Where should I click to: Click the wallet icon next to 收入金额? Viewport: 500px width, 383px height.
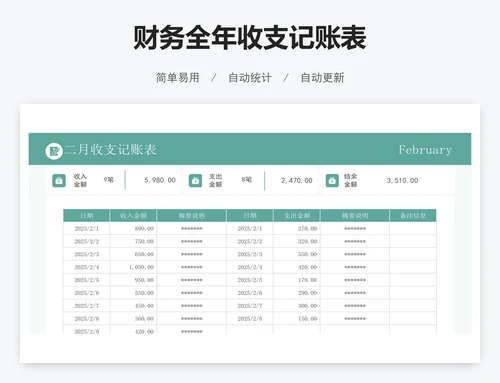click(59, 181)
